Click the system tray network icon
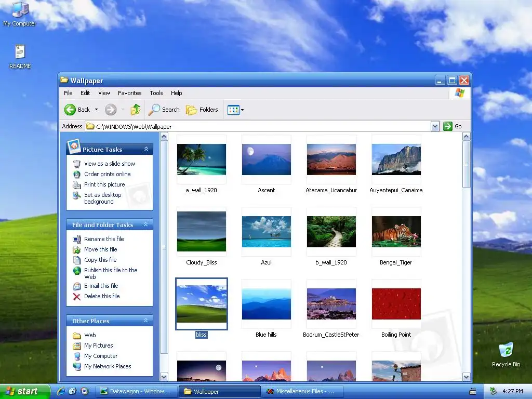The image size is (532, 399). tap(494, 391)
